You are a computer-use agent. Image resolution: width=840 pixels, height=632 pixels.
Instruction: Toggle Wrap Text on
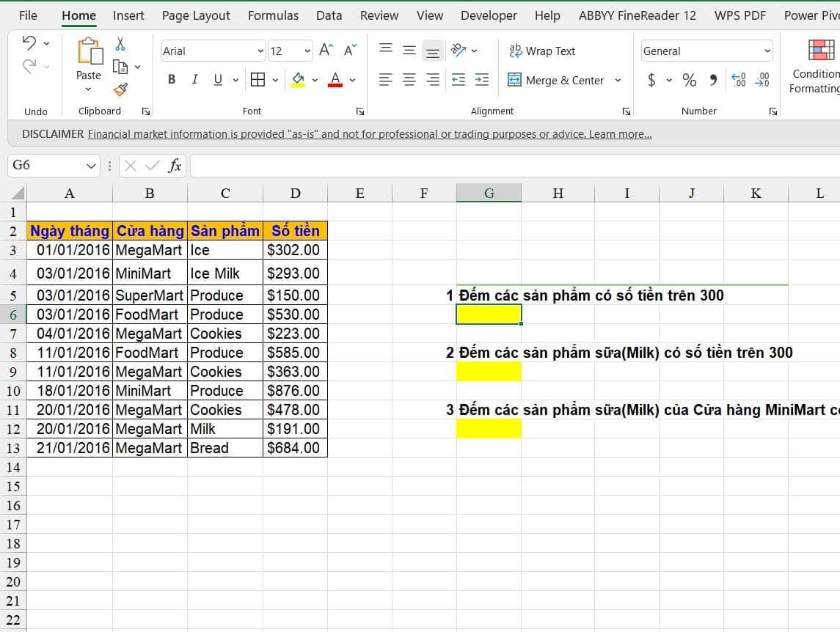tap(542, 51)
